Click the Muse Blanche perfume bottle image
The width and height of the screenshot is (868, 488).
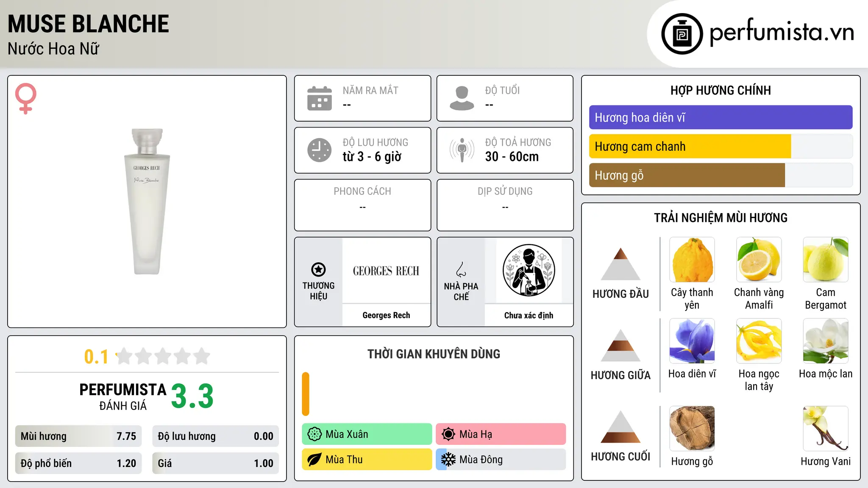click(x=147, y=202)
